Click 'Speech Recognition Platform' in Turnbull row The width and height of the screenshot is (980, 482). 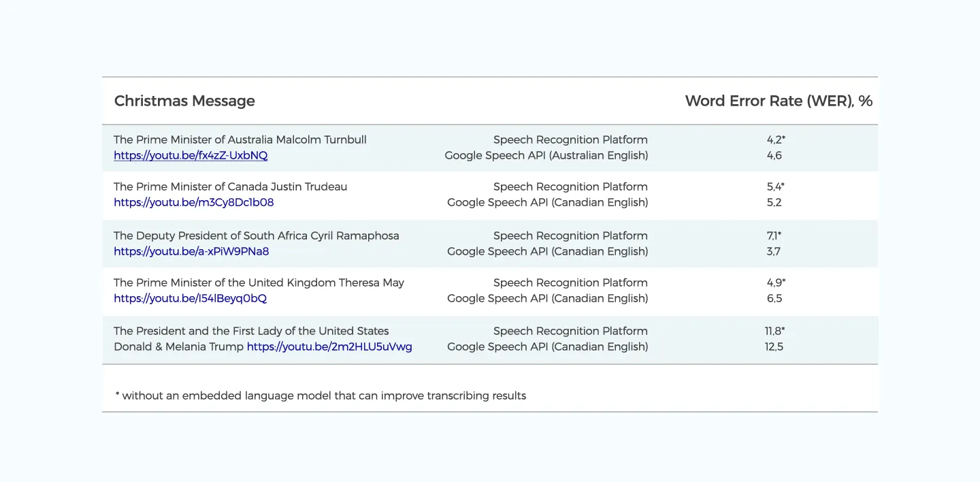point(570,140)
